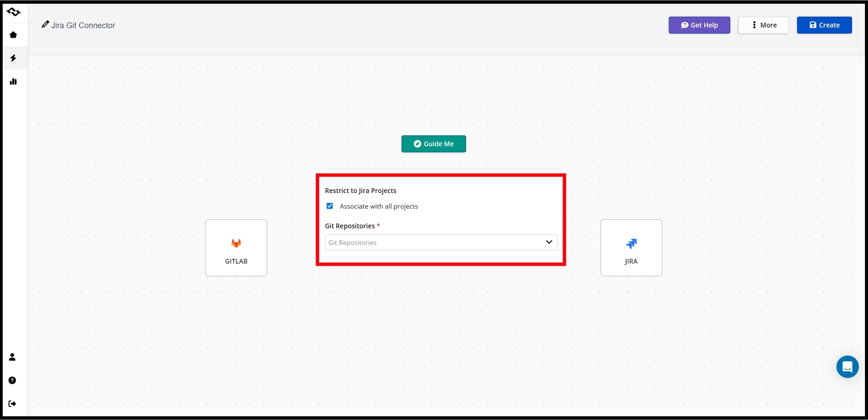Open the bar chart analytics icon
Viewport: 868px width, 420px height.
point(14,81)
